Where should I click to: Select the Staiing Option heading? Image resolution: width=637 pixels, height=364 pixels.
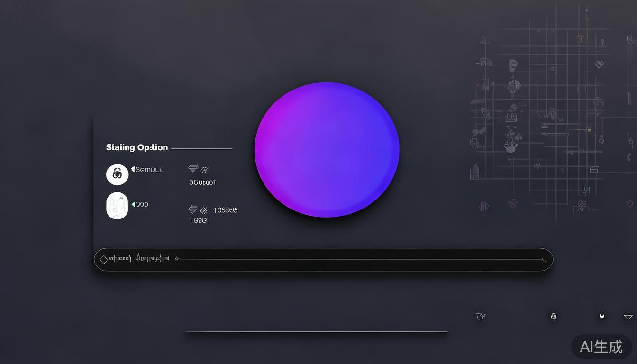136,147
